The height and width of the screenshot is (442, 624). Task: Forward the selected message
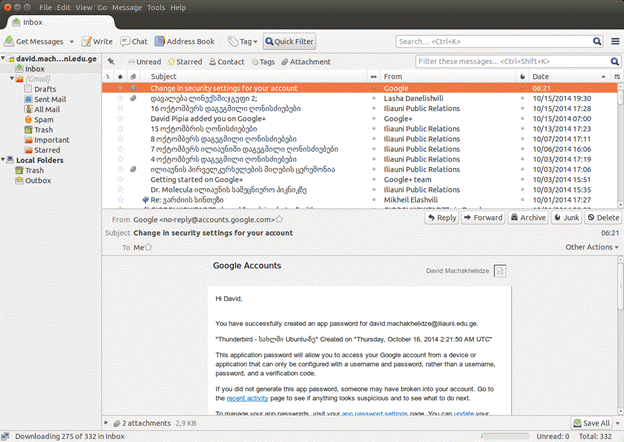(483, 218)
